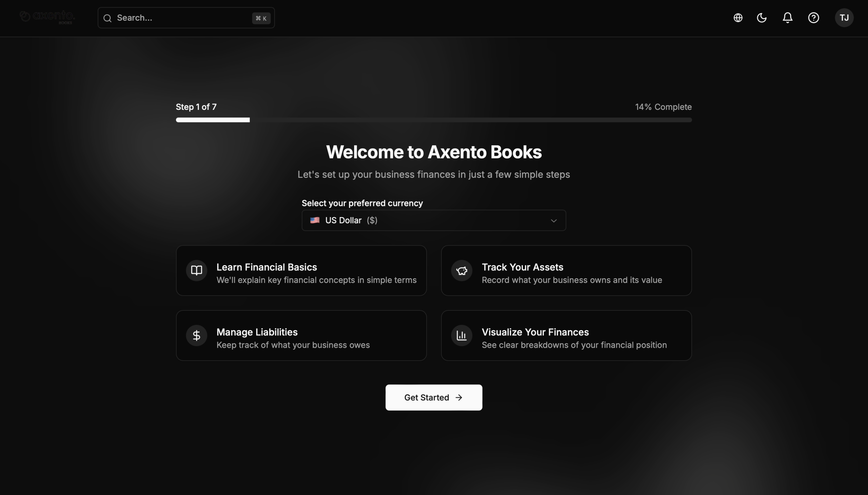Focus the Search input field
The height and width of the screenshot is (495, 868).
tap(186, 18)
